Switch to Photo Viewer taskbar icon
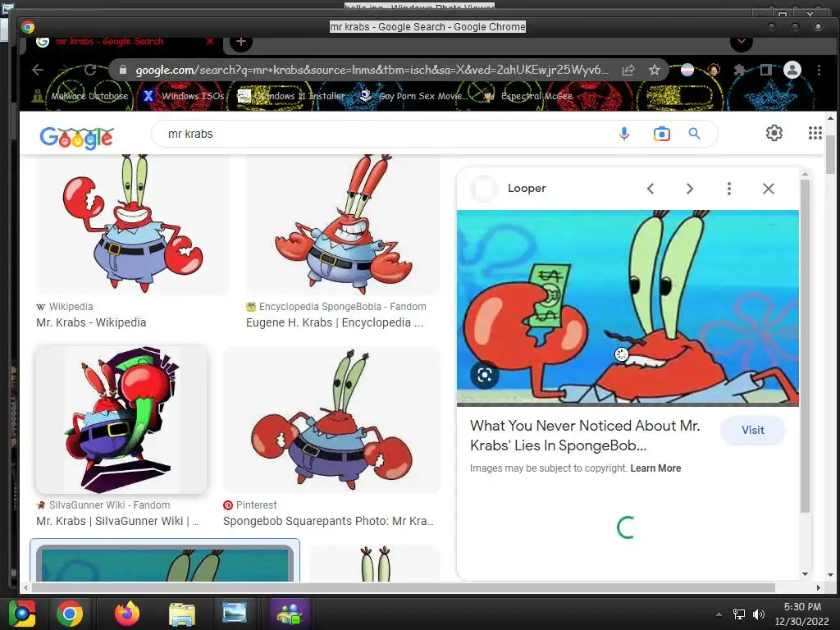The height and width of the screenshot is (630, 840). pyautogui.click(x=235, y=614)
